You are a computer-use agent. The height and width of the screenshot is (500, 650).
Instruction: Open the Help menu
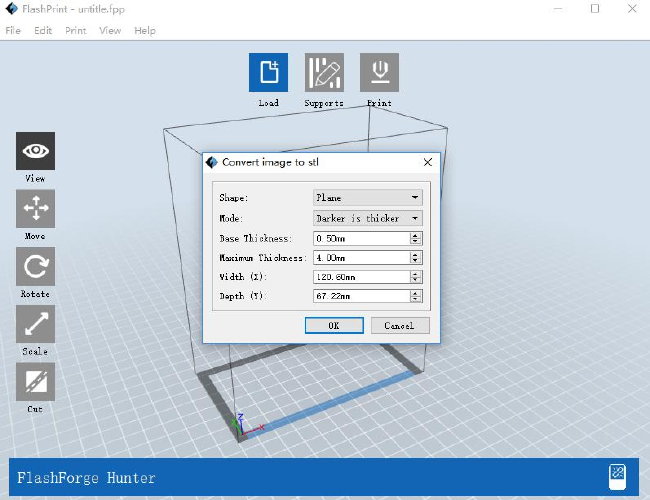pos(145,31)
